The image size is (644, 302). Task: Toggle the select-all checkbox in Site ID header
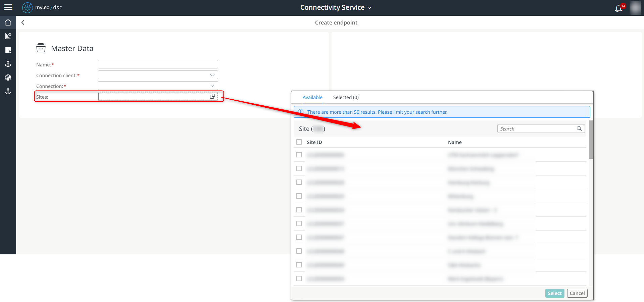pos(299,142)
